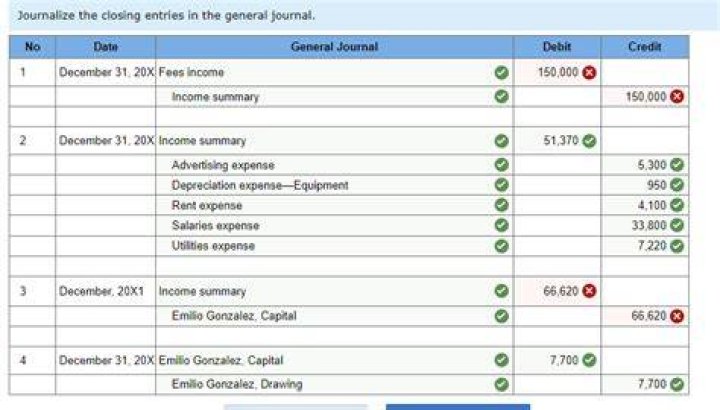Click the Utilities expense account text

pyautogui.click(x=213, y=246)
